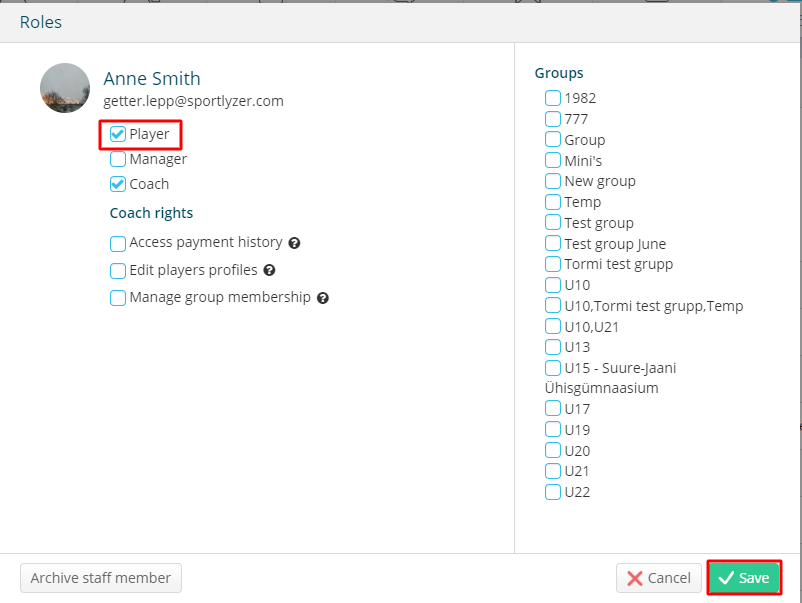This screenshot has height=603, width=802.
Task: Check the U15 - Suure-Jaani group
Action: [x=553, y=368]
